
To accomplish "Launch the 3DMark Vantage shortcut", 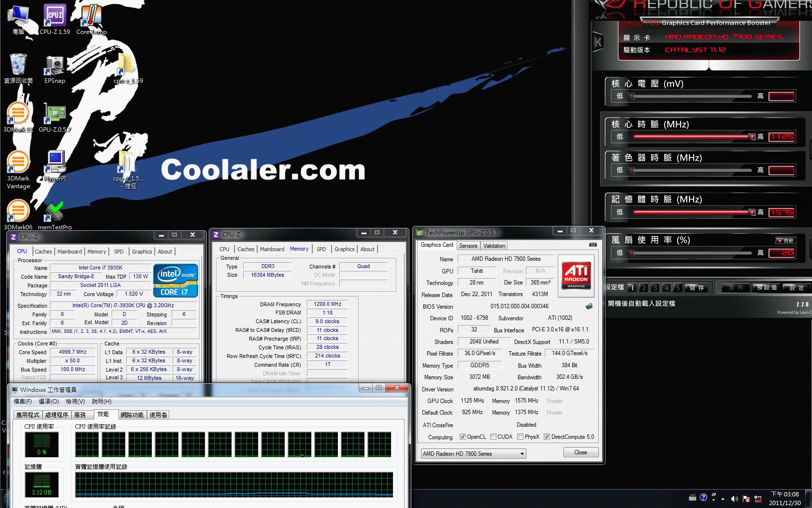I will (18, 169).
